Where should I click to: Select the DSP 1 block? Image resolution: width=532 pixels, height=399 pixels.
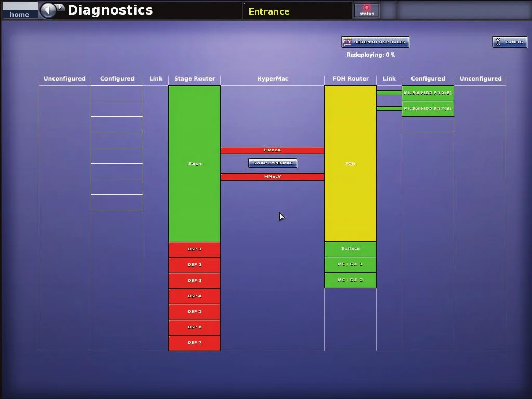coord(194,249)
